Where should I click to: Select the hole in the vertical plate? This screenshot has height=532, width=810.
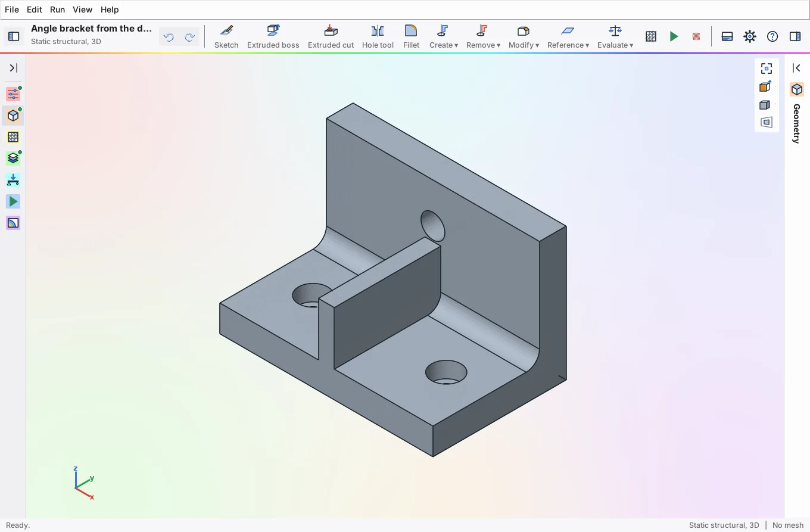point(433,226)
